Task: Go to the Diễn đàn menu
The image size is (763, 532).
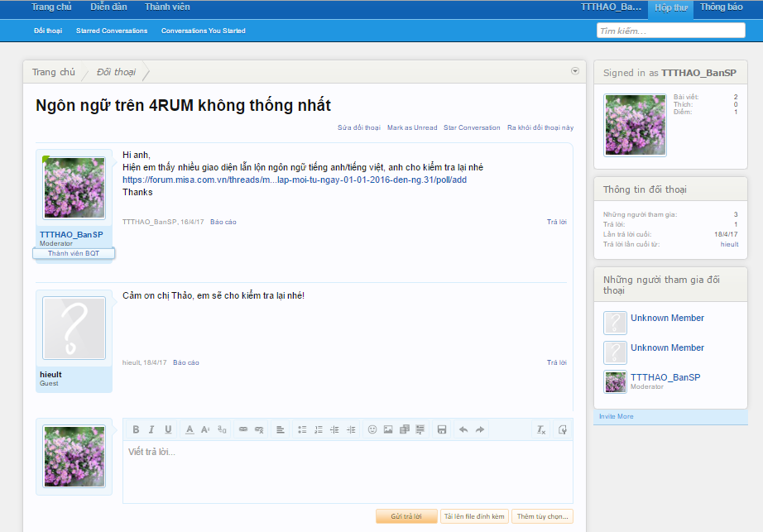Action: click(x=109, y=7)
